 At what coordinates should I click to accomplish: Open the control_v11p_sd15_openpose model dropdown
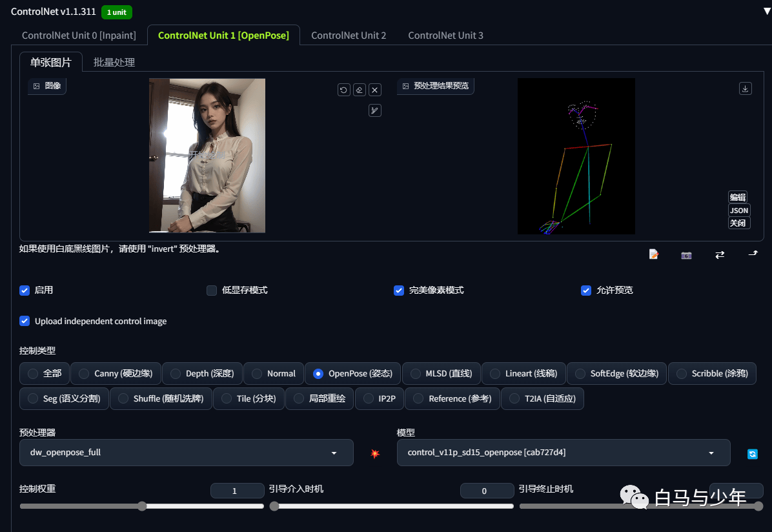pyautogui.click(x=564, y=453)
